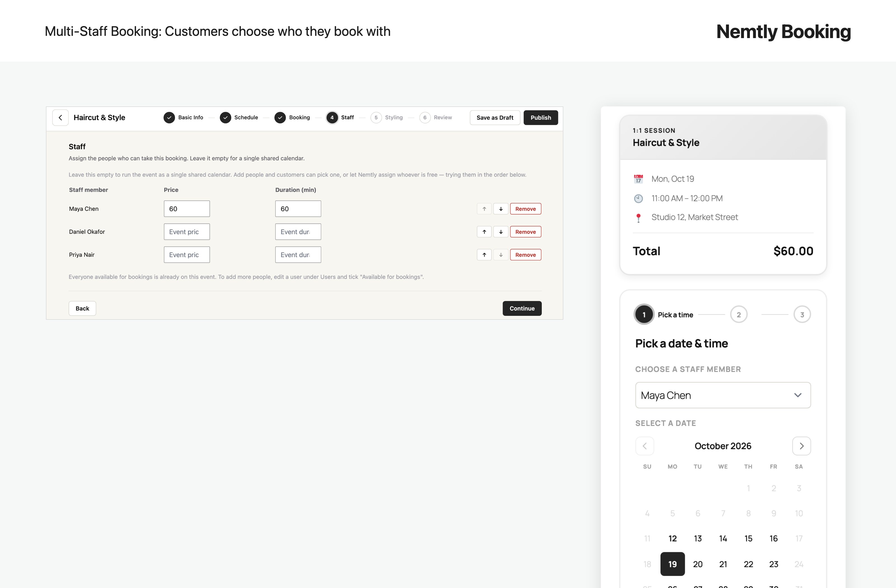Click Priya Nair's price field

(187, 255)
